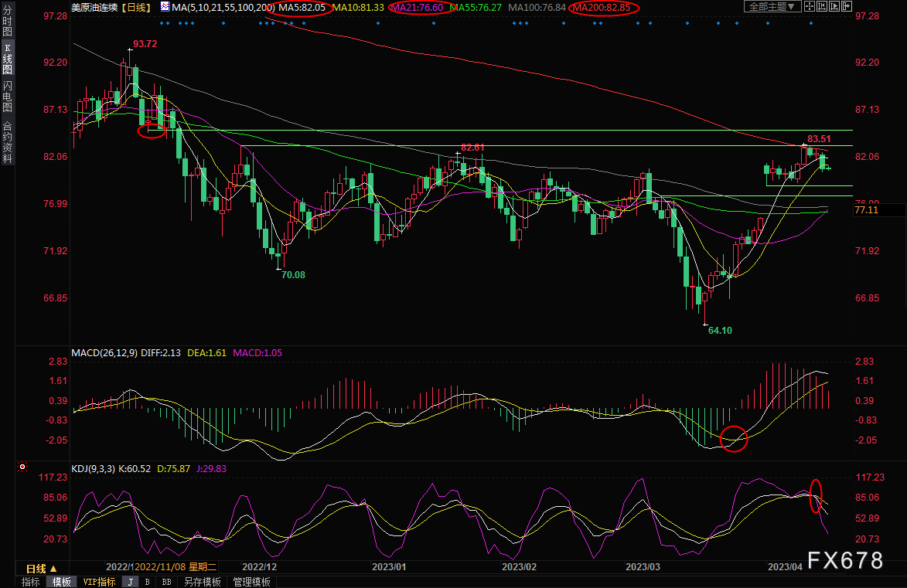The image size is (907, 588).
Task: Click the MA indicator chart icon
Action: 165,7
